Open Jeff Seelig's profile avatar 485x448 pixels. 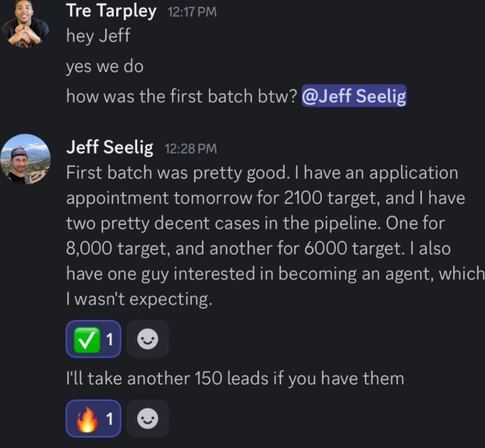tap(26, 159)
